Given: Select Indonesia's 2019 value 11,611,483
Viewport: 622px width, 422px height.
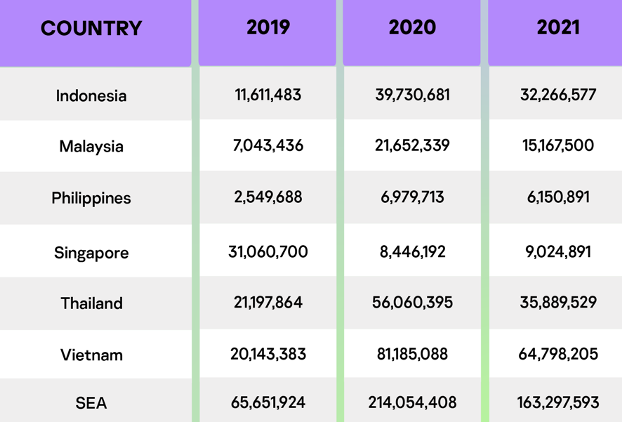Looking at the screenshot, I should pyautogui.click(x=268, y=95).
